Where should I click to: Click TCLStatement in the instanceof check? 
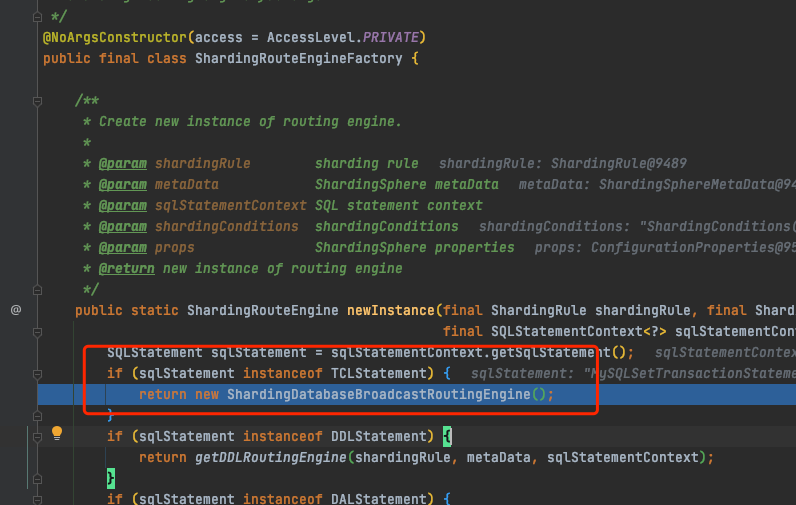point(379,374)
